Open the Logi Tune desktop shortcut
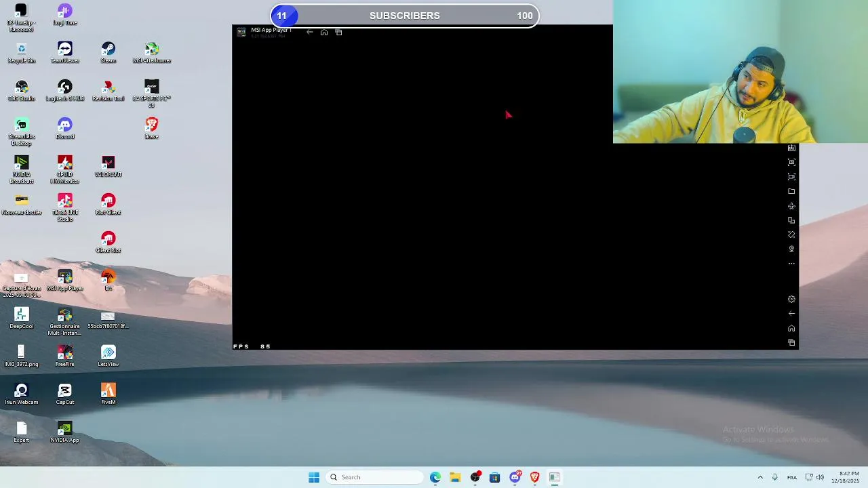Screen dimensions: 868x488 coord(65,15)
